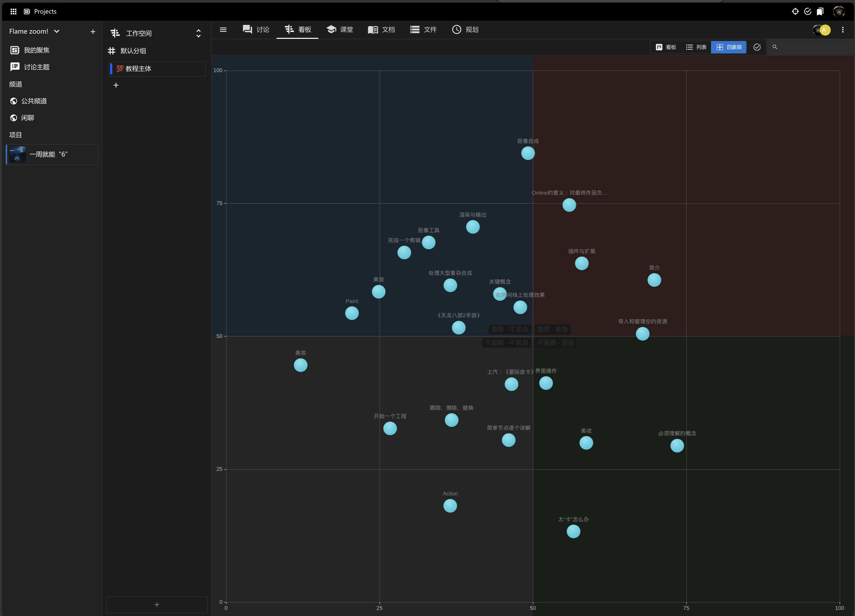Click the 抠像合成 data point
The height and width of the screenshot is (616, 855).
coord(528,153)
